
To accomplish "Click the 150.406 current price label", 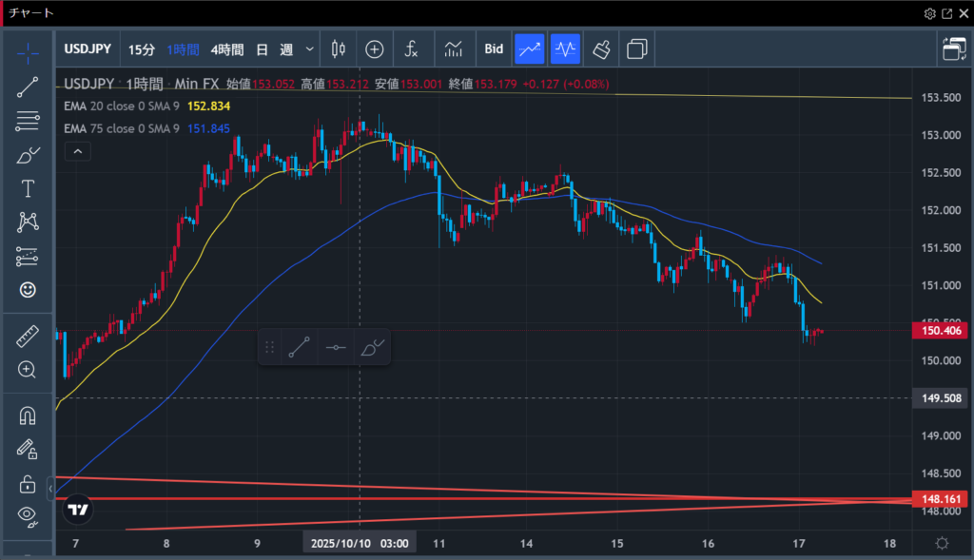I will click(x=940, y=331).
